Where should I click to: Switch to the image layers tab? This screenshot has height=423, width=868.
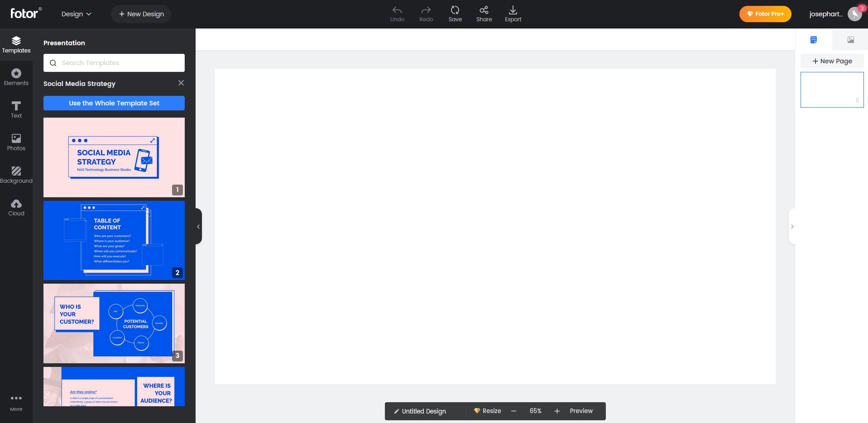(x=850, y=40)
